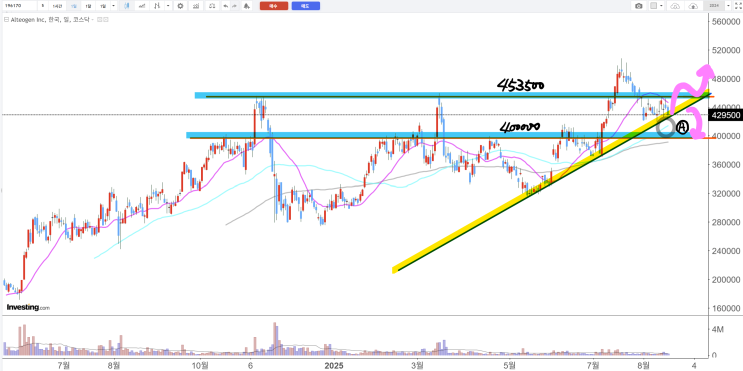Click the 280000 price axis label

click(725, 222)
